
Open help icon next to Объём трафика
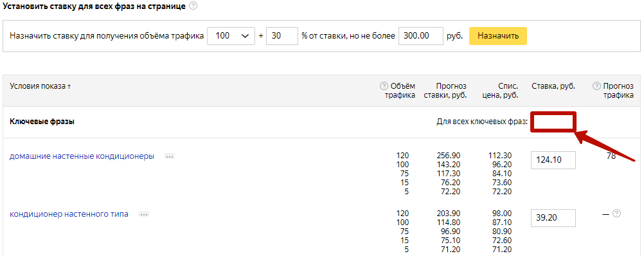coord(384,86)
